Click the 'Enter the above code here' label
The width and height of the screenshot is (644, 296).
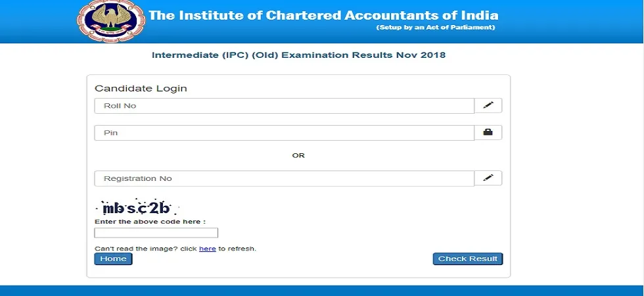(150, 222)
